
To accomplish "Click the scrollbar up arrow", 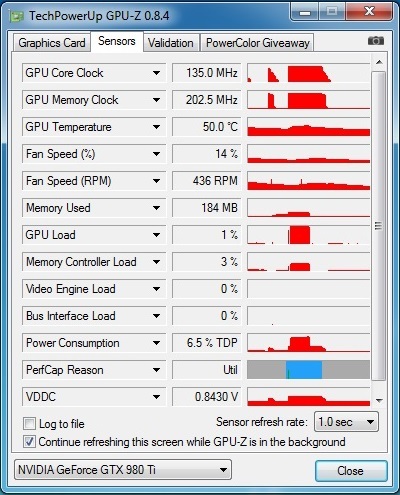I will [x=379, y=62].
